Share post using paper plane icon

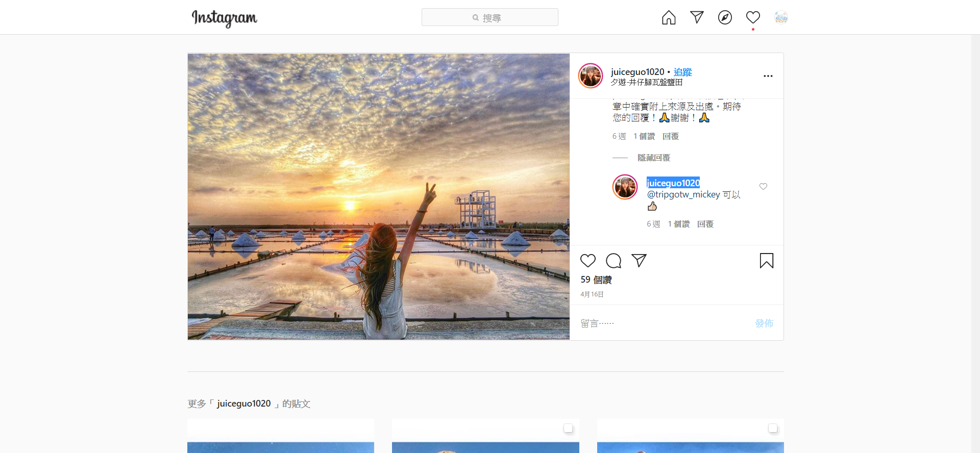click(x=639, y=261)
